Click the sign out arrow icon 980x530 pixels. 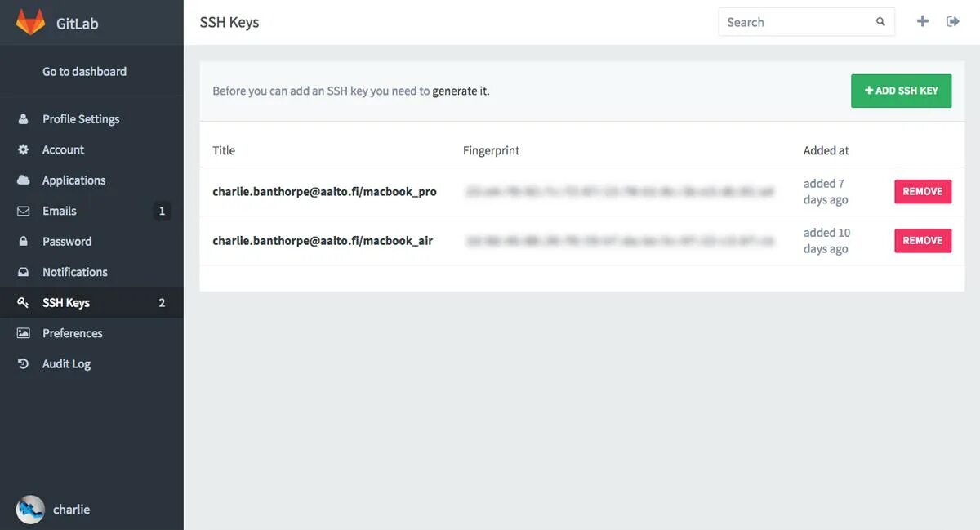tap(953, 21)
